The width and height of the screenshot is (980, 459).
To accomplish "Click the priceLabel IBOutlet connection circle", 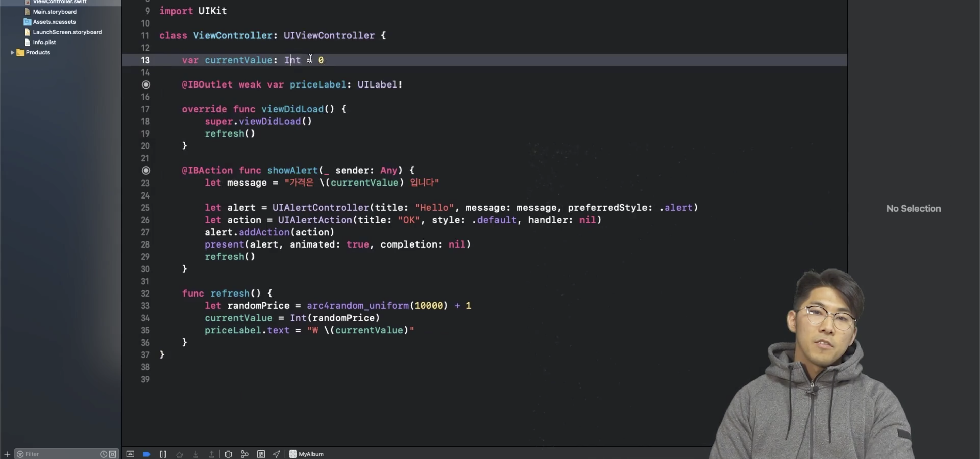I will tap(146, 84).
